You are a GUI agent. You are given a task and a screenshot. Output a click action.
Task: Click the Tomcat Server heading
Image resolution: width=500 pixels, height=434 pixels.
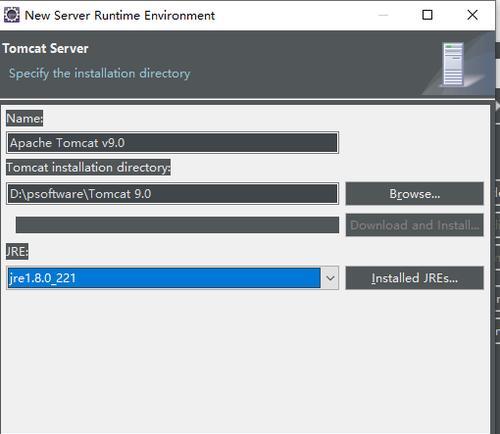coord(45,49)
